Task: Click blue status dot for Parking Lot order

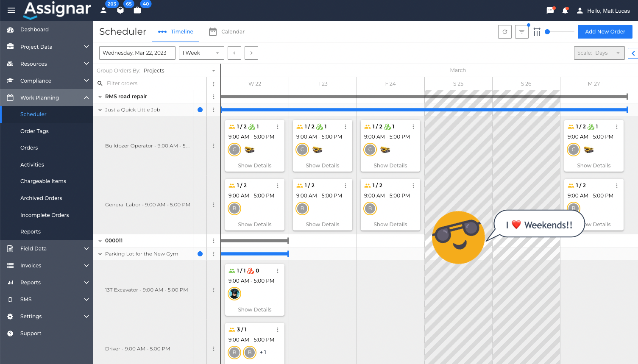Action: tap(200, 254)
